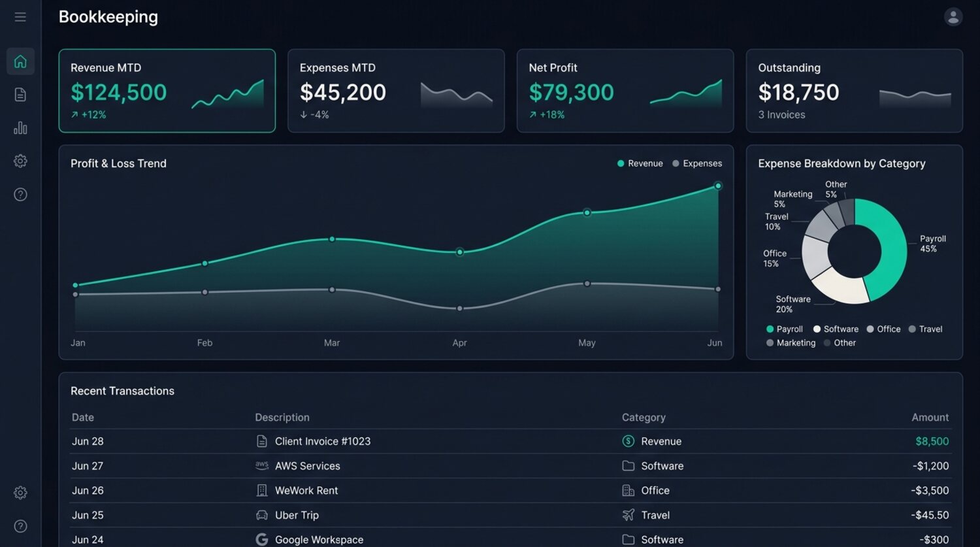Image resolution: width=980 pixels, height=547 pixels.
Task: Open the Documents icon in sidebar
Action: tap(20, 95)
